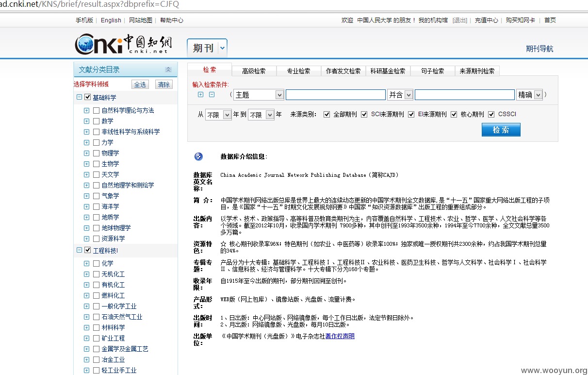Expand the 天文学 subcategory
This screenshot has width=588, height=375.
[x=86, y=174]
